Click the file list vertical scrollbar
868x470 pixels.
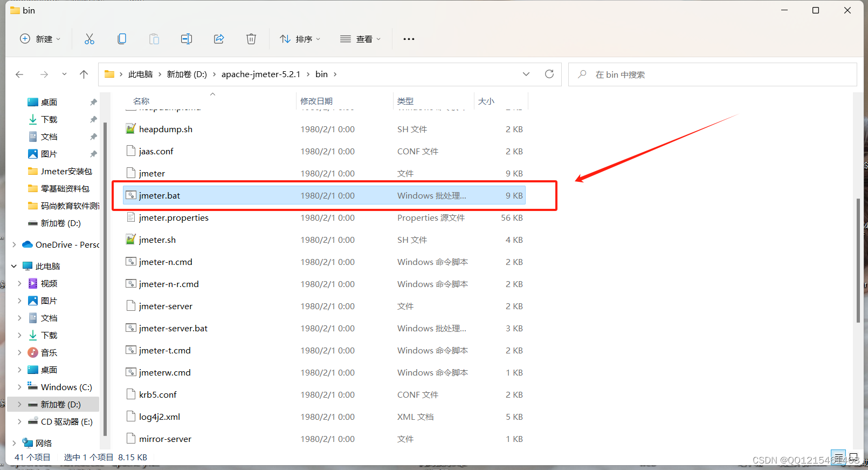pyautogui.click(x=858, y=261)
